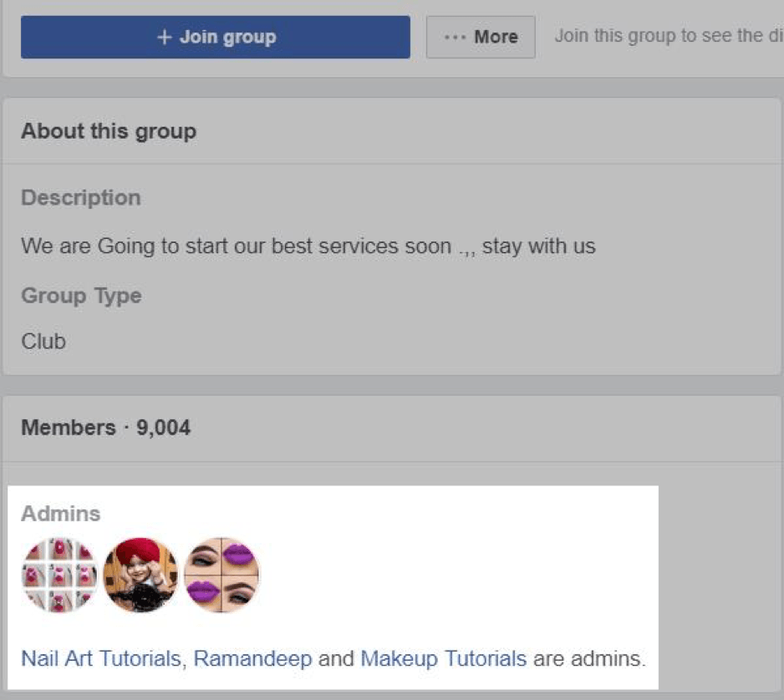Select the Members · 9,004 heading
The width and height of the screenshot is (784, 700).
(105, 428)
